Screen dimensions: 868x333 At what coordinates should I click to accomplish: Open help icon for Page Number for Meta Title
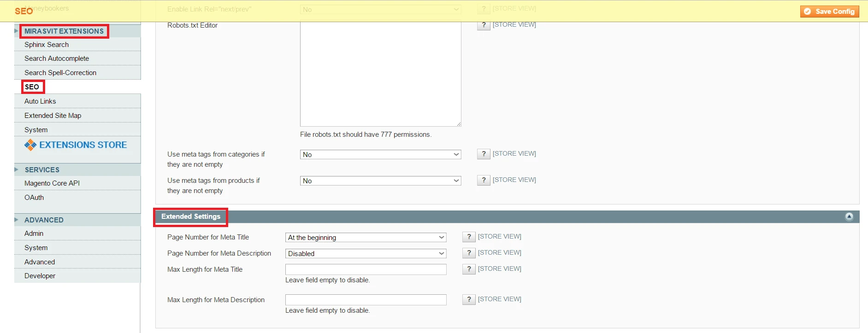[469, 237]
